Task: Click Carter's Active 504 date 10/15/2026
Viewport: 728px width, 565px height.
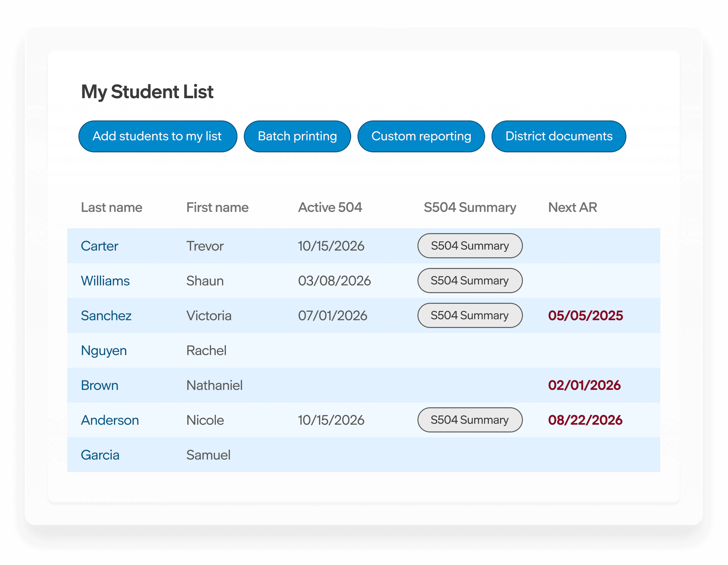Action: [331, 246]
